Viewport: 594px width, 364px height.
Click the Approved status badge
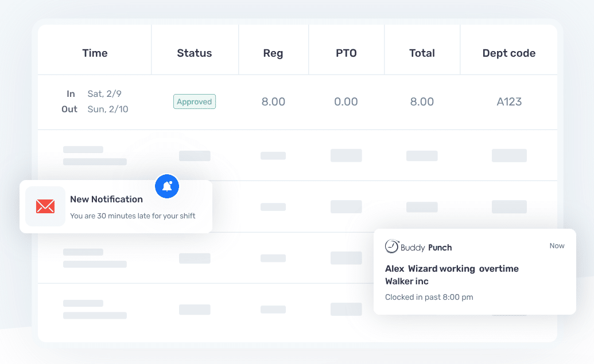195,102
